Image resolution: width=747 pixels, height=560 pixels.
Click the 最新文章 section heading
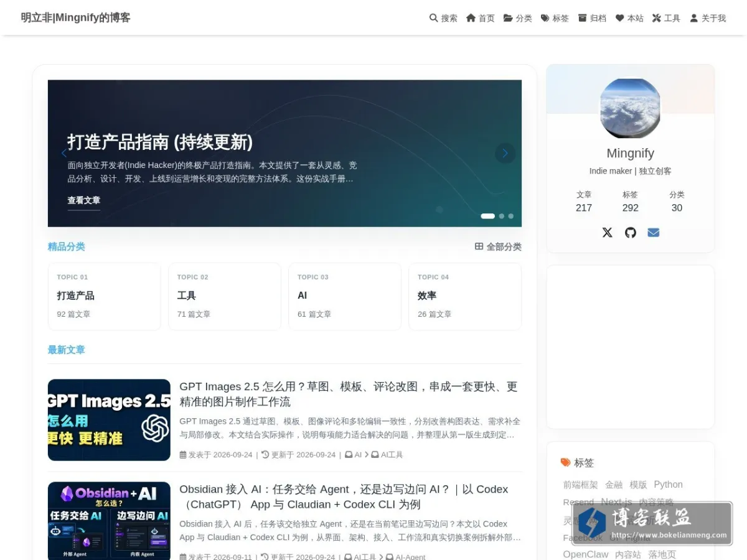pos(66,350)
